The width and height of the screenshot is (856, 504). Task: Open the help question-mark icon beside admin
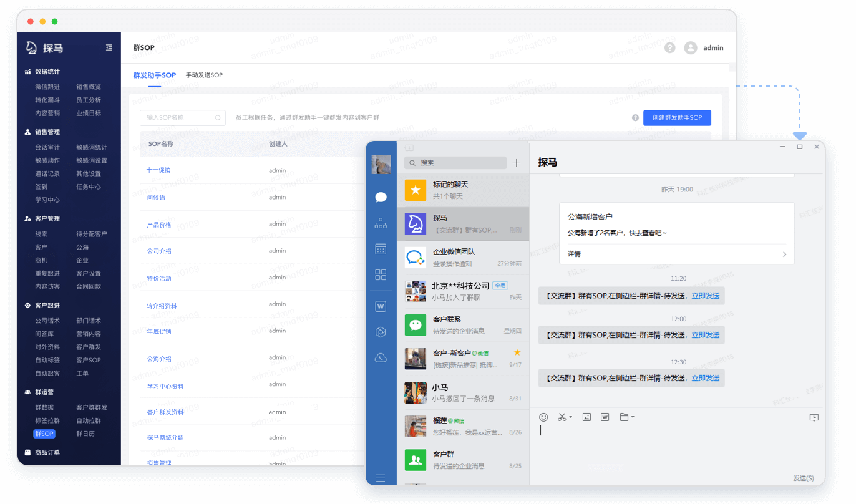pyautogui.click(x=669, y=47)
